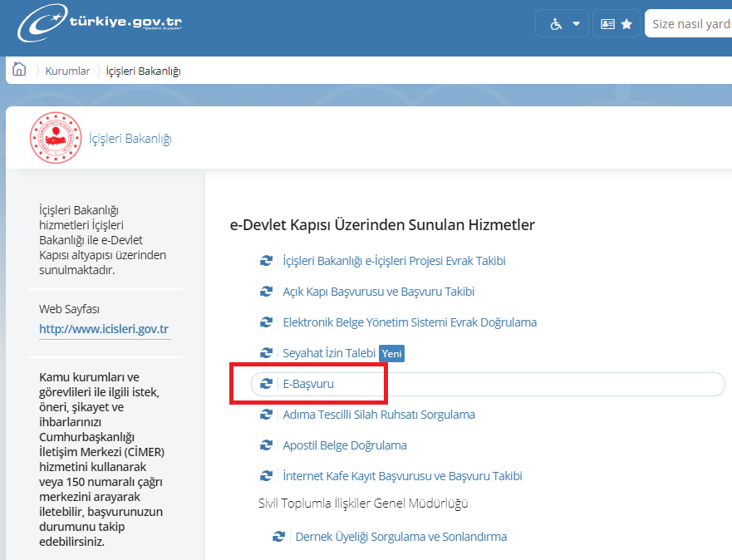This screenshot has height=560, width=732.
Task: Open the accessibility menu dropdown
Action: click(x=562, y=24)
